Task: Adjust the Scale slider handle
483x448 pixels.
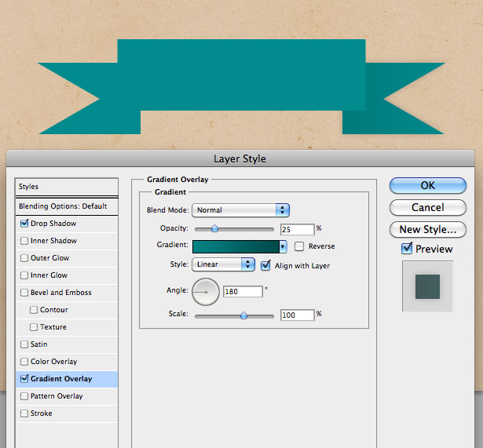Action: [x=243, y=315]
